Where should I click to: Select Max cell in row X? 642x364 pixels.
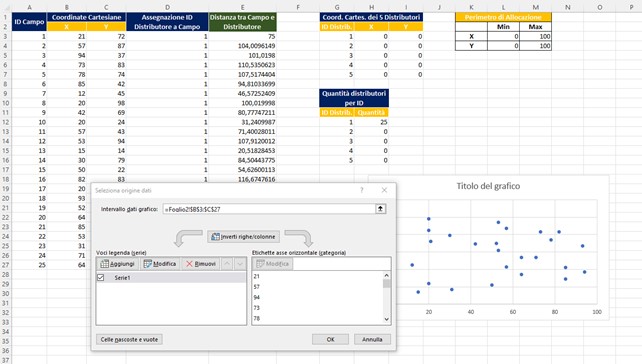(x=536, y=36)
